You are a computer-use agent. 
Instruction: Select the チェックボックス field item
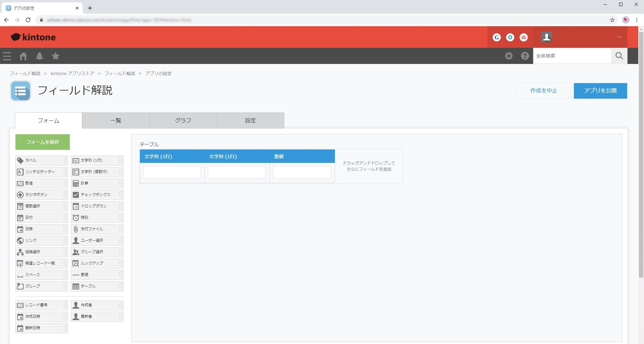click(x=97, y=195)
